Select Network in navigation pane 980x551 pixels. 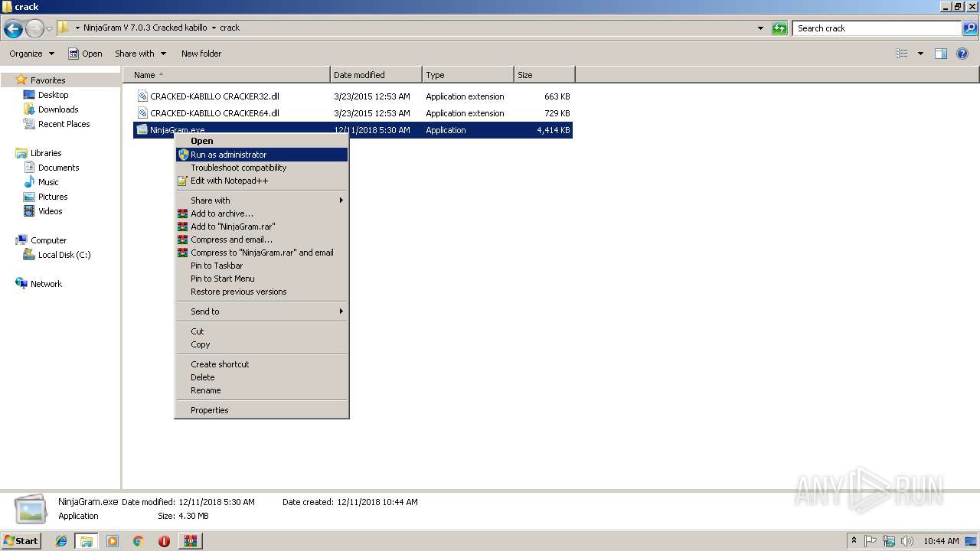[46, 284]
